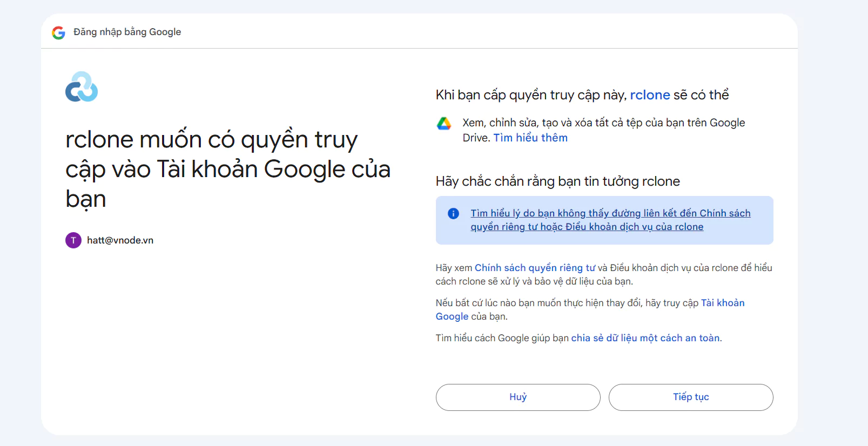Open the blue rclone link in heading
Viewport: 868px width, 446px height.
pyautogui.click(x=650, y=95)
